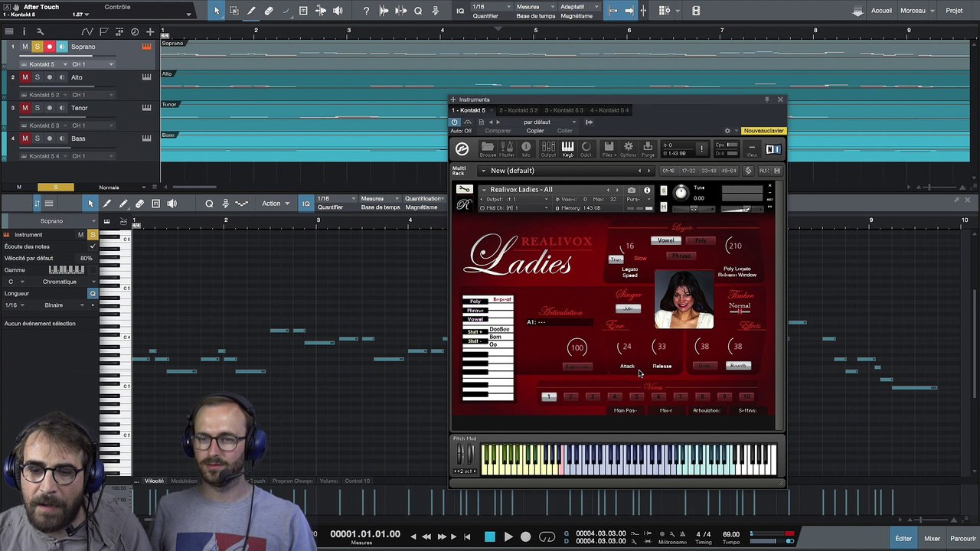Toggle monitor on the Soprano track
Image resolution: width=980 pixels, height=551 pixels.
(x=62, y=47)
